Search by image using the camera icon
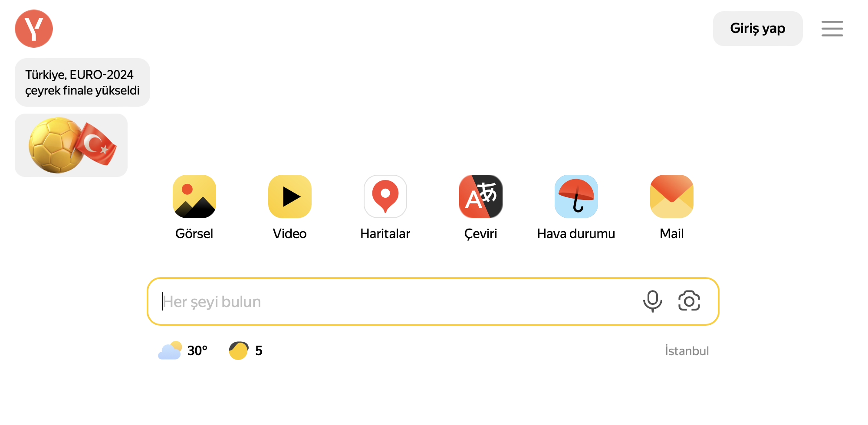 pyautogui.click(x=689, y=301)
